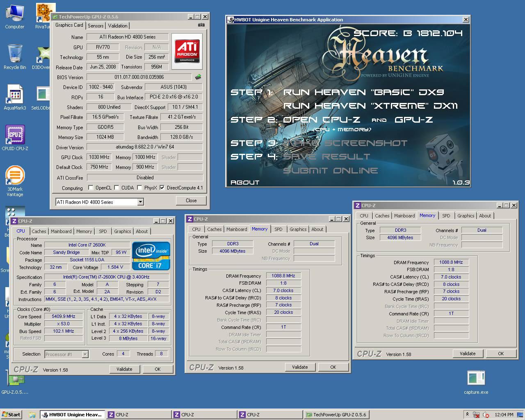Click Run Heaven "Basic" DX9 step

[x=363, y=92]
